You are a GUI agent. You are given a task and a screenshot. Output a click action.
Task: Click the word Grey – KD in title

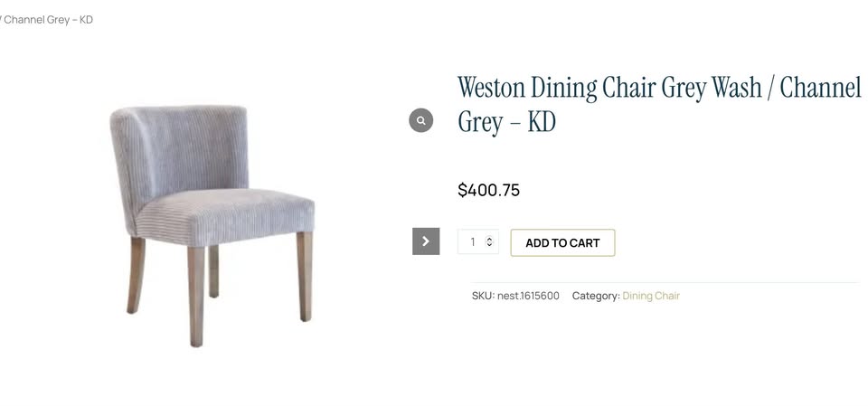tap(506, 122)
